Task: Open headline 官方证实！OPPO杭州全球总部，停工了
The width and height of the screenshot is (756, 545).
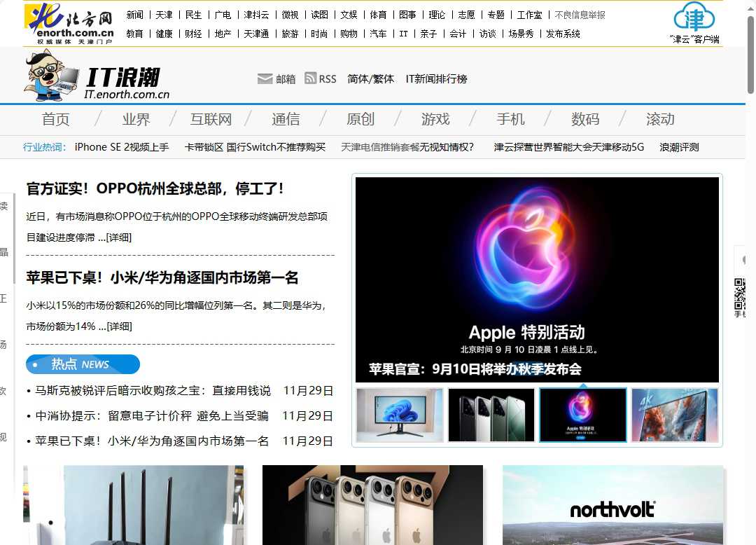Action: (x=155, y=188)
